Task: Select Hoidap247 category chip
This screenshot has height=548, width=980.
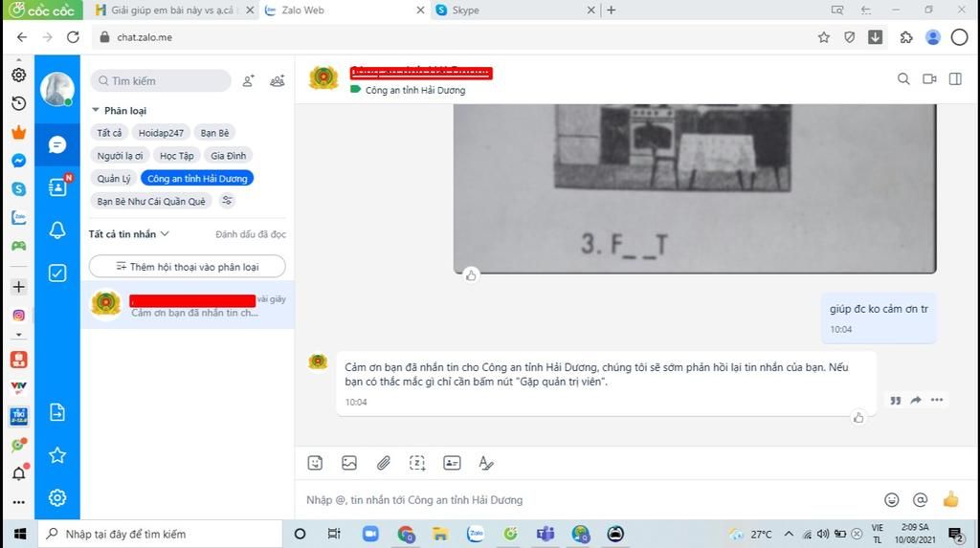Action: (x=161, y=133)
